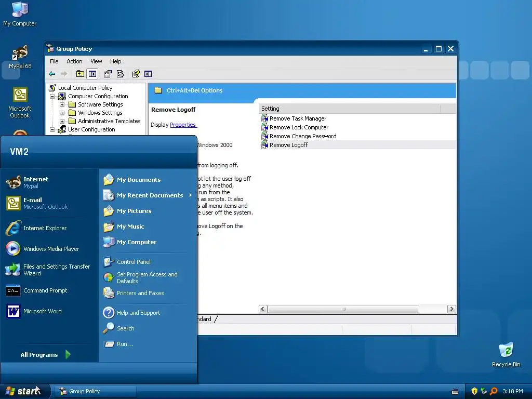Open the Help menu
The image size is (532, 399).
click(115, 61)
